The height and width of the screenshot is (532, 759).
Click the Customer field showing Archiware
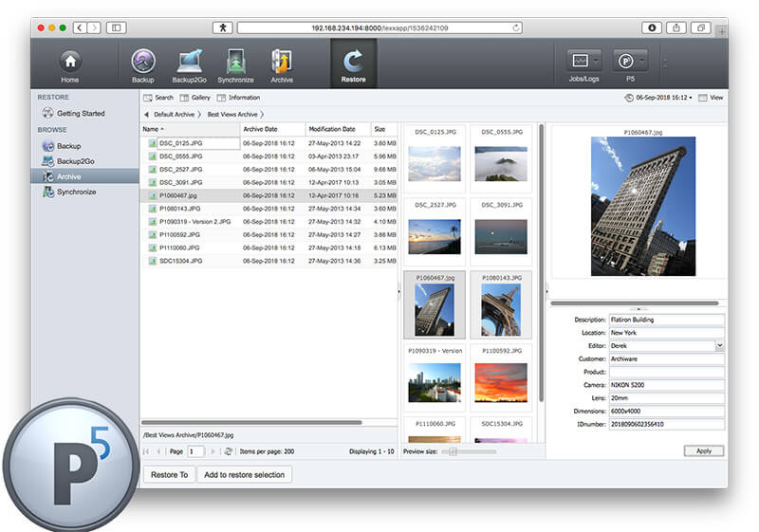[667, 359]
